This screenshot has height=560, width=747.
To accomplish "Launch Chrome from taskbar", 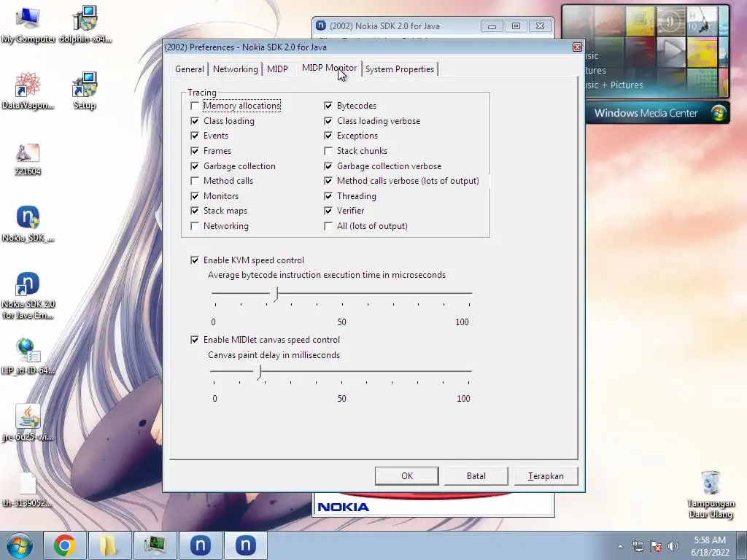I will pos(65,545).
